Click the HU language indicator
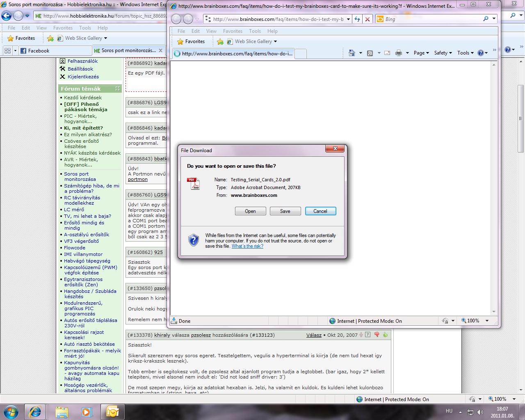This screenshot has height=420, width=525. pos(449,411)
